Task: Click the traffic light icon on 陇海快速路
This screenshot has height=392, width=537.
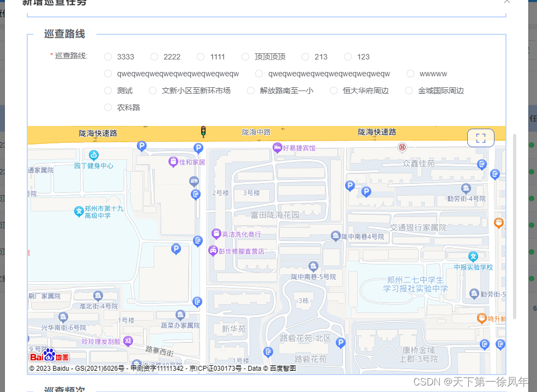Action: click(203, 132)
